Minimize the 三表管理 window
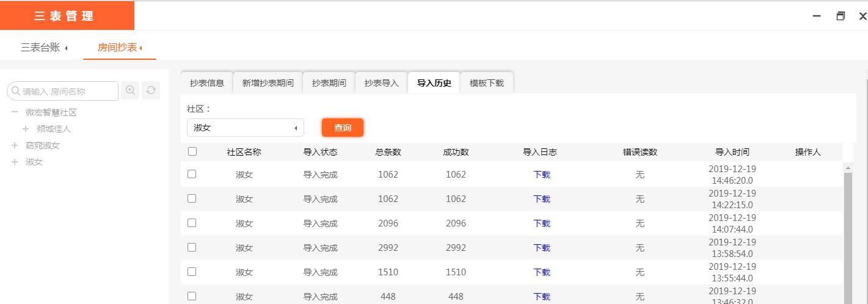Image resolution: width=868 pixels, height=304 pixels. (817, 16)
